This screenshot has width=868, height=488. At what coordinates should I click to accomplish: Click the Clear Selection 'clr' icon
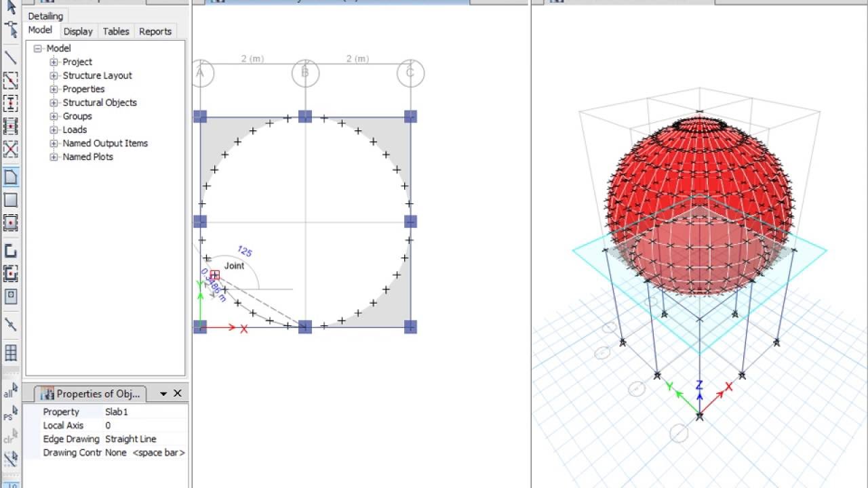pyautogui.click(x=11, y=436)
